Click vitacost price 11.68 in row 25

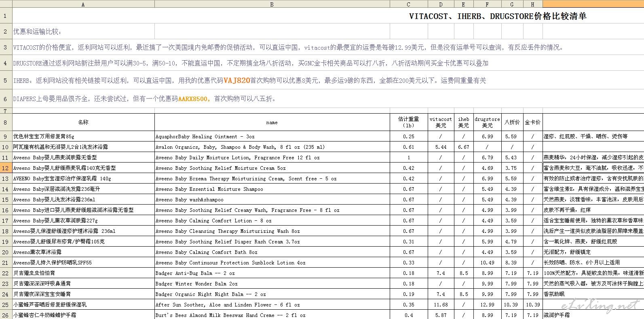click(x=441, y=304)
